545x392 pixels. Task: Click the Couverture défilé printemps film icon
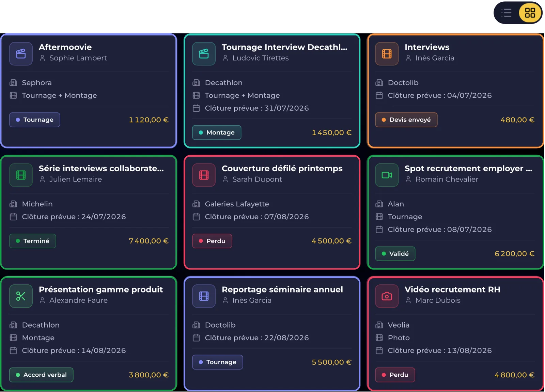click(204, 175)
